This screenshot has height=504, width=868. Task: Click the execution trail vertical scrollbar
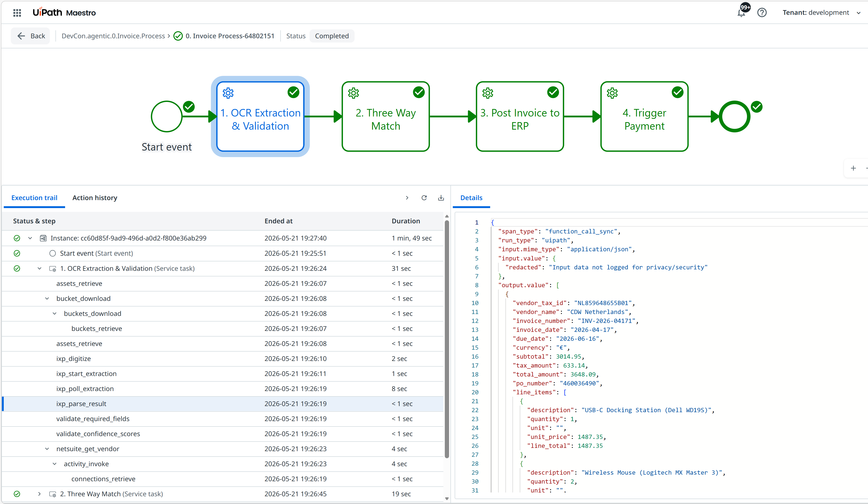(447, 339)
